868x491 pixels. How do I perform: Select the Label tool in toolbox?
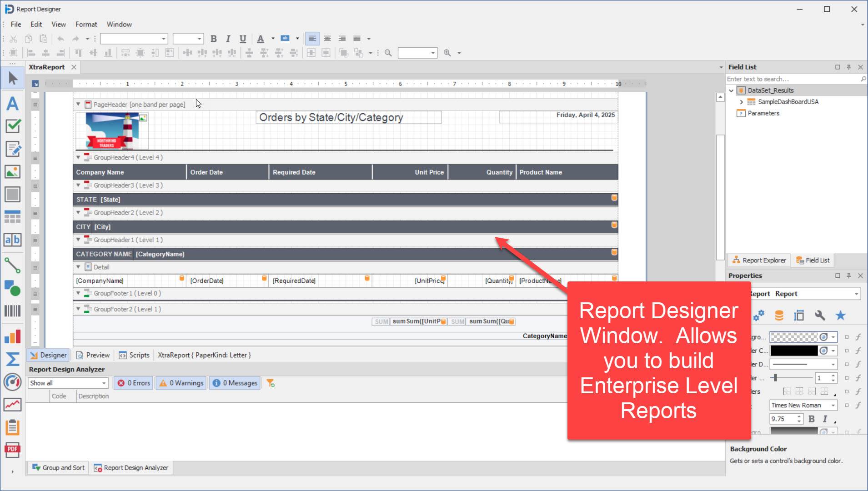[12, 104]
